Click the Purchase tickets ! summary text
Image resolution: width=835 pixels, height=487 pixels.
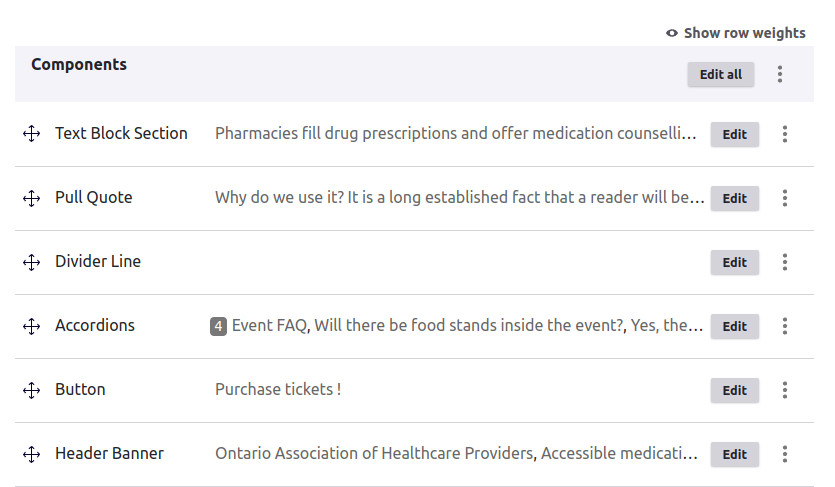click(x=278, y=389)
